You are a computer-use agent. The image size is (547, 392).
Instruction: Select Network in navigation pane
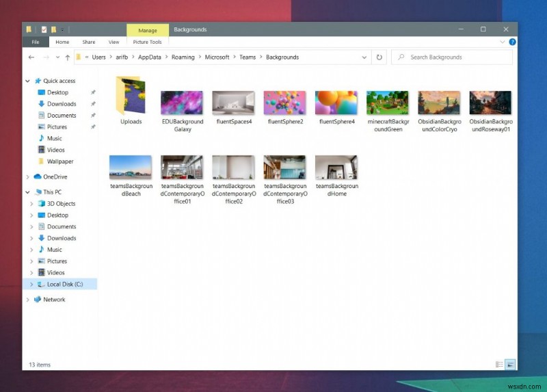coord(54,300)
